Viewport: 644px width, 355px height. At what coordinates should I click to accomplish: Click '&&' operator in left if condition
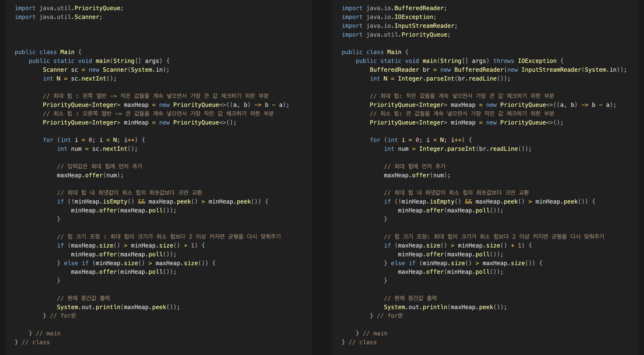point(141,202)
